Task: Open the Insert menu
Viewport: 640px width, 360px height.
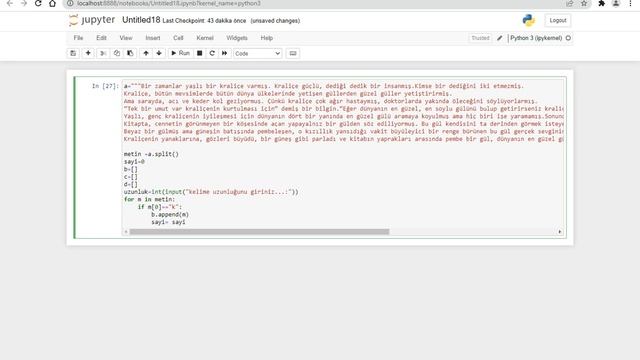Action: point(153,38)
